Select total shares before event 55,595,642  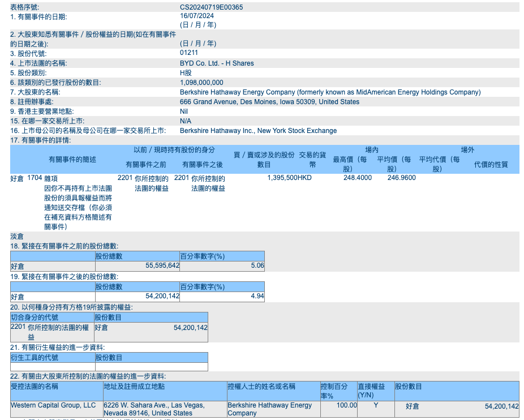(162, 265)
